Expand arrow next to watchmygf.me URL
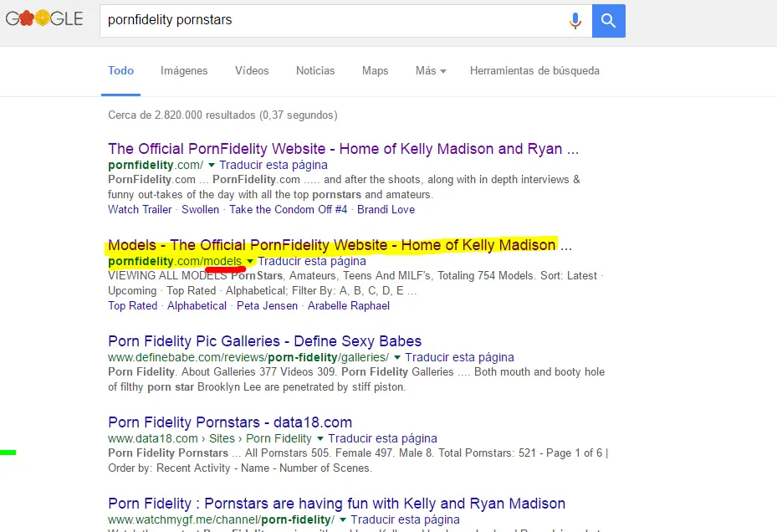The image size is (777, 532). click(342, 520)
